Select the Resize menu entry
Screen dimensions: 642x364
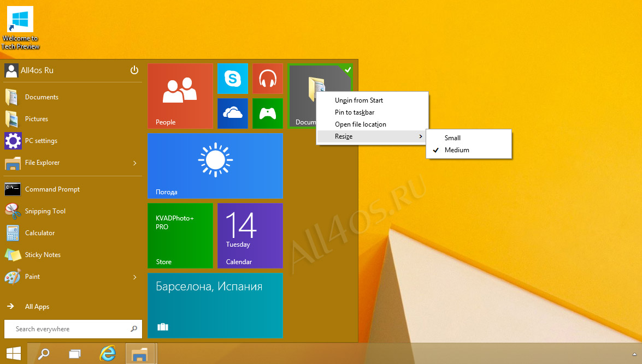tap(372, 136)
